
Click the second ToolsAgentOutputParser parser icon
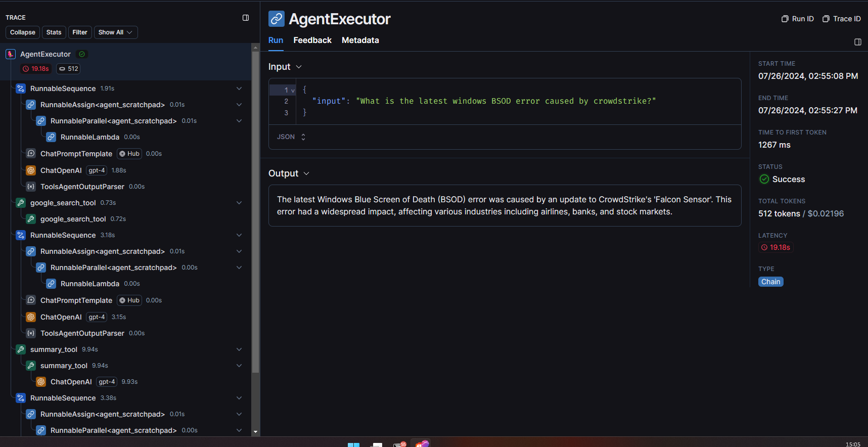click(31, 333)
